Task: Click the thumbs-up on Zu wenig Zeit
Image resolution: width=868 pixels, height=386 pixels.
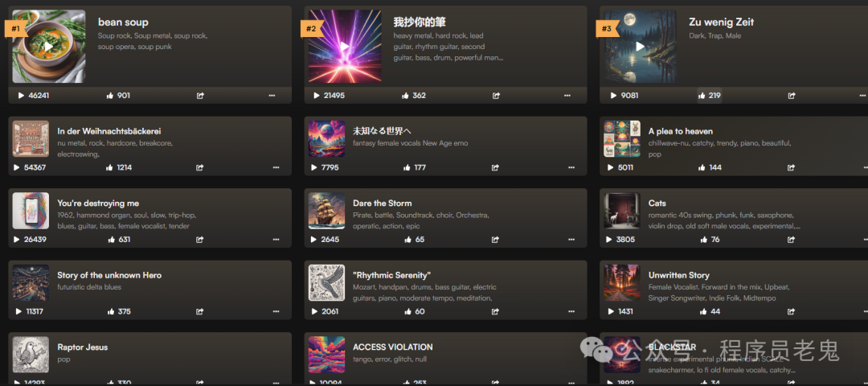Action: [x=702, y=95]
